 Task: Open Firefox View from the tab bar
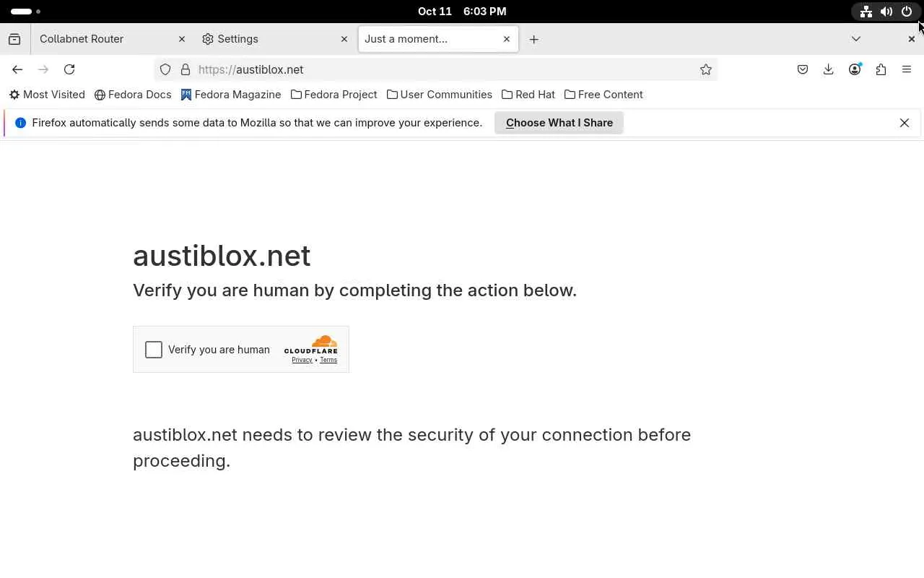14,39
